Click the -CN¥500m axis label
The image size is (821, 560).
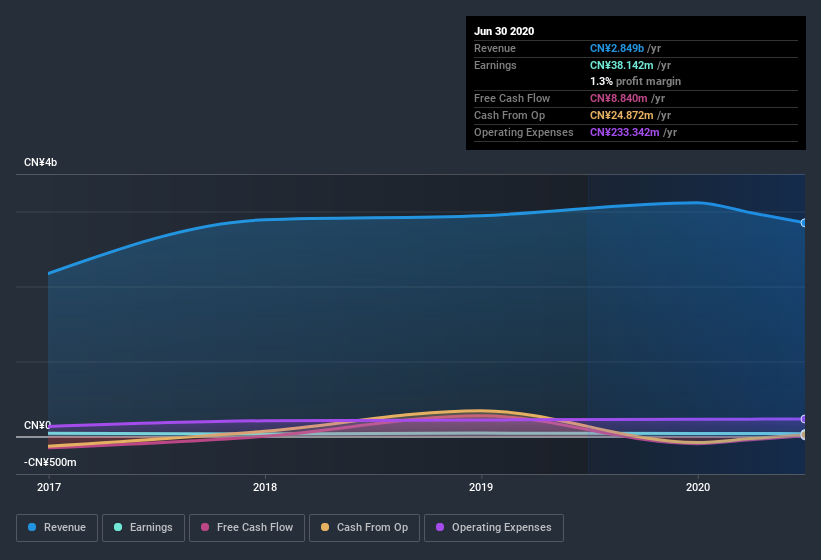[x=50, y=462]
